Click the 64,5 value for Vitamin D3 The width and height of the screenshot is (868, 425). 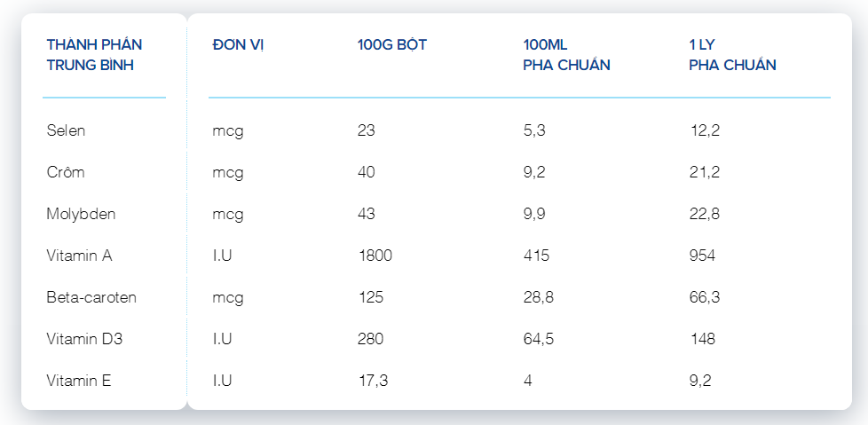point(538,339)
